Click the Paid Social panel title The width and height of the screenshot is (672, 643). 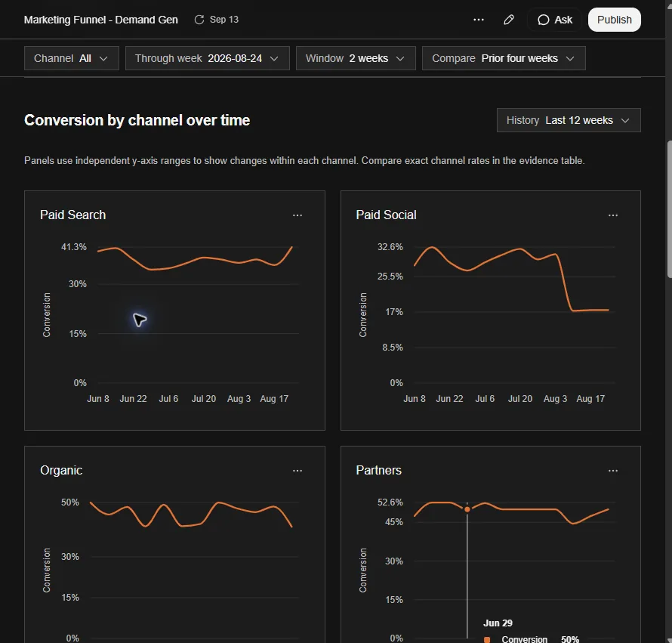click(x=386, y=215)
